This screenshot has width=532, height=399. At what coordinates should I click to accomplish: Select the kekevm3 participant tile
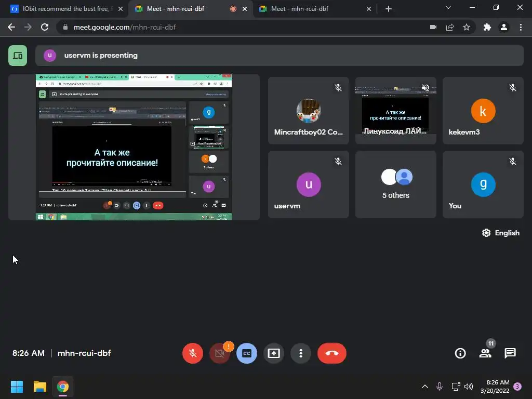click(x=483, y=111)
